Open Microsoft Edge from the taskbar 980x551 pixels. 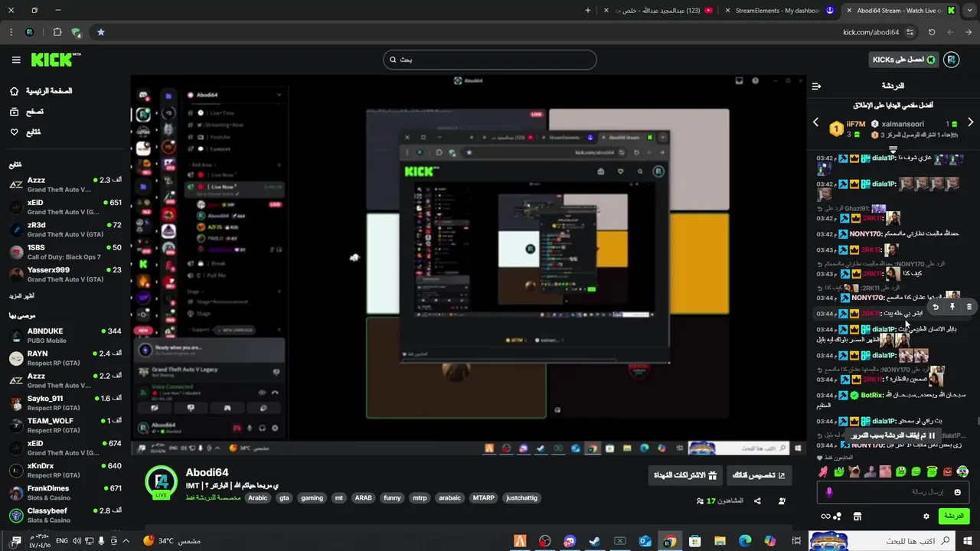tap(745, 541)
